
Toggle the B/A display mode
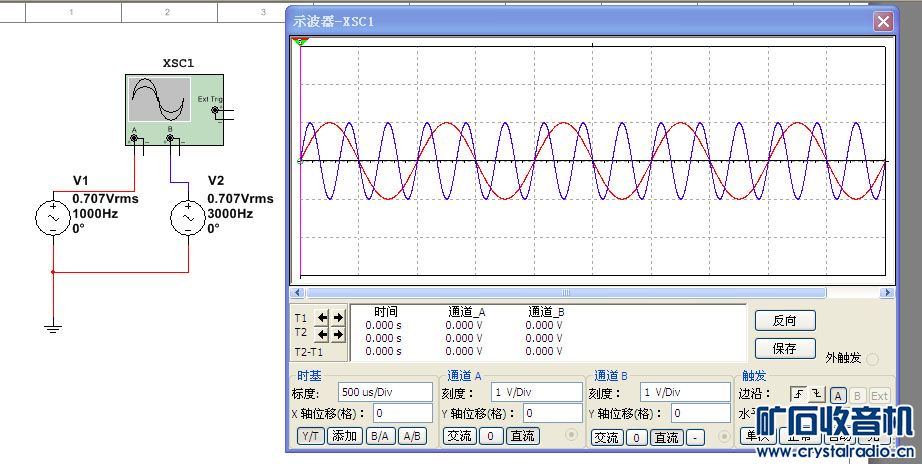379,436
